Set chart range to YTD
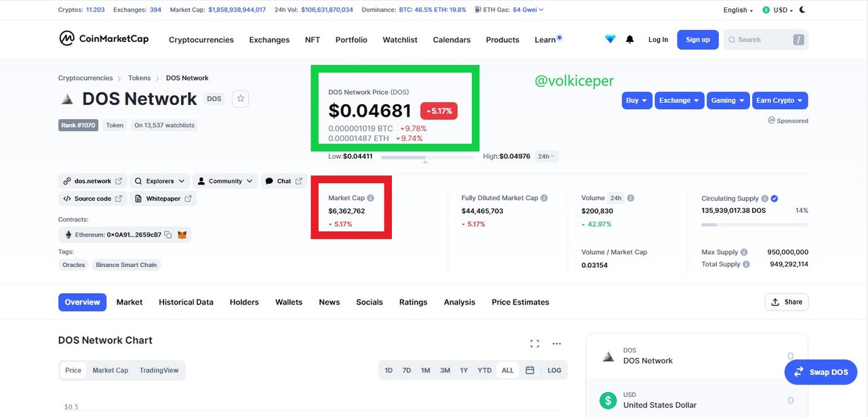This screenshot has height=417, width=868. 484,370
